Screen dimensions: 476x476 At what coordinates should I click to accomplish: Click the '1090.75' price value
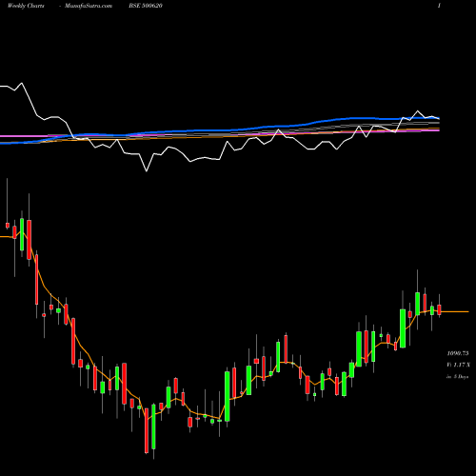tap(458, 353)
